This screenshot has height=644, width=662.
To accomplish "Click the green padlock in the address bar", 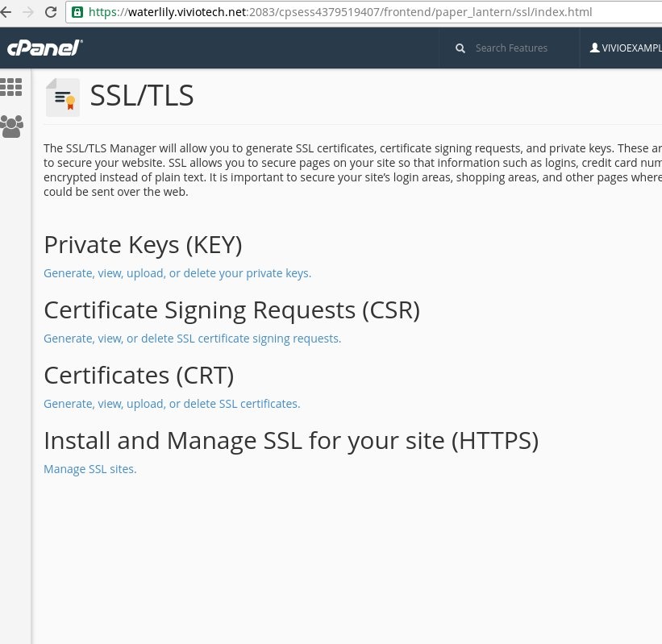I will click(77, 12).
